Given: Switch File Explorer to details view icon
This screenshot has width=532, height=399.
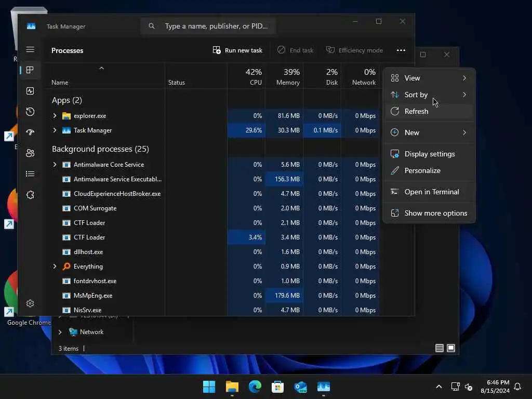Looking at the screenshot, I should 440,348.
